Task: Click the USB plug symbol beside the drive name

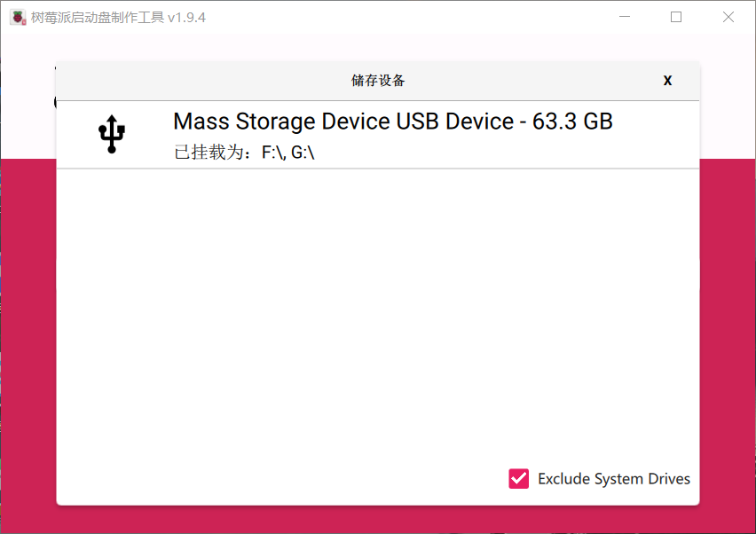Action: (x=110, y=134)
